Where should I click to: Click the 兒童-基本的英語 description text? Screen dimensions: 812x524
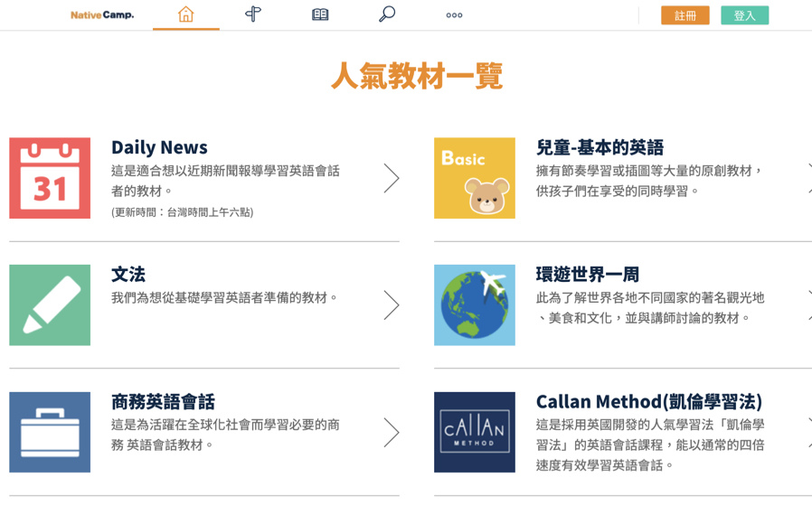click(649, 181)
